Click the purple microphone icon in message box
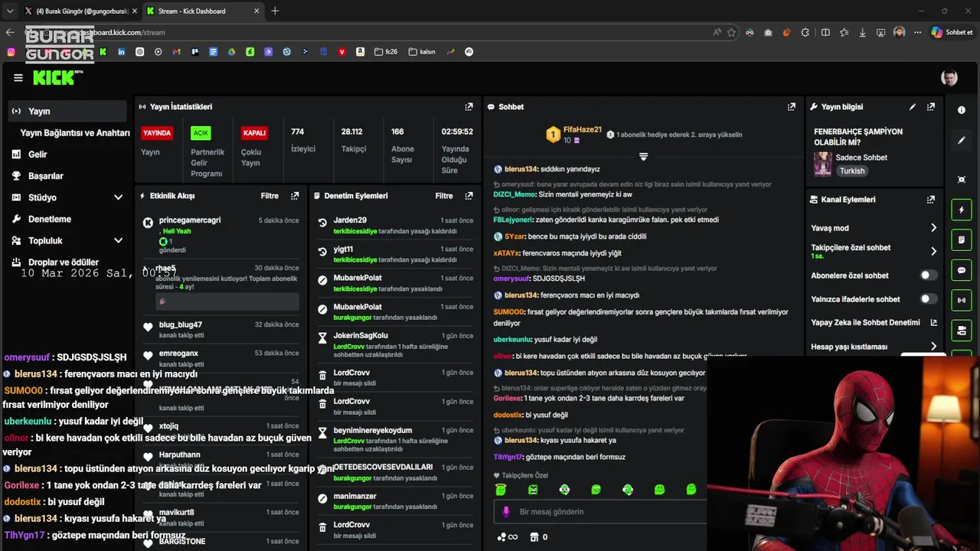 [505, 512]
